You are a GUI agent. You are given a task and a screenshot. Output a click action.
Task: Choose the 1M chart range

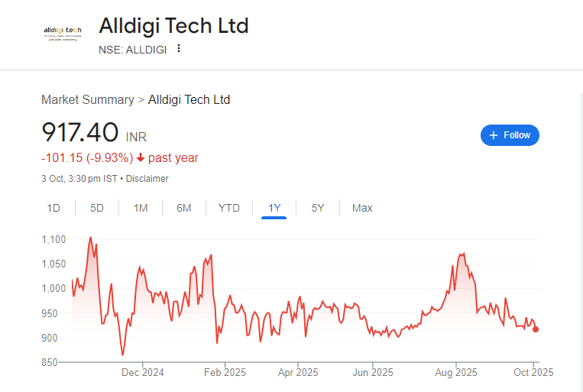click(x=141, y=208)
